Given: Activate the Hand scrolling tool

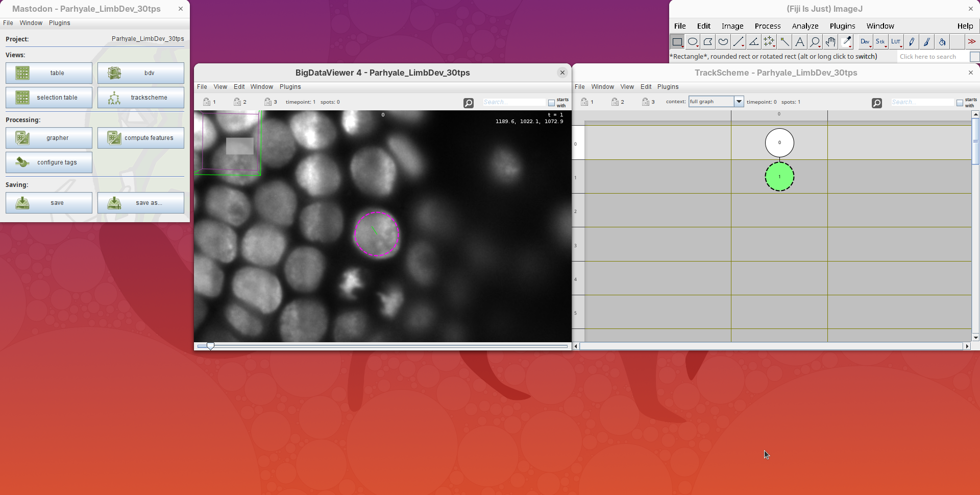Looking at the screenshot, I should point(830,42).
